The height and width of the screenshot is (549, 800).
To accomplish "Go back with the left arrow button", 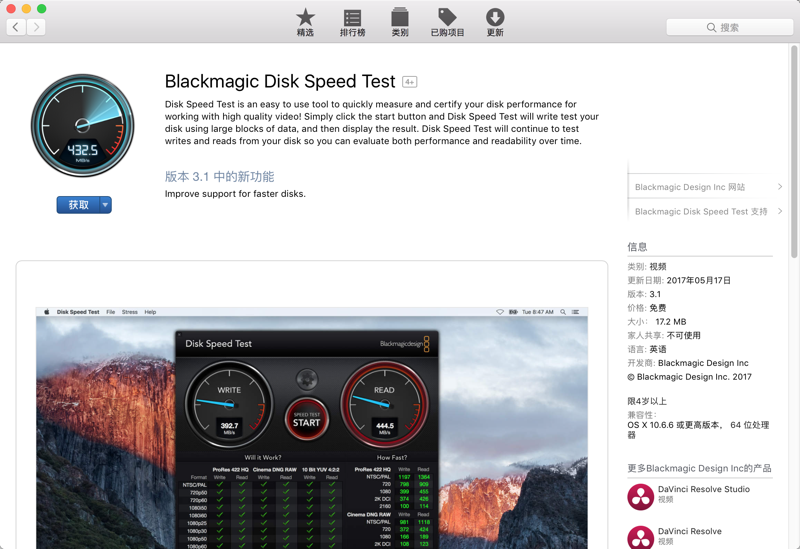I will tap(16, 27).
